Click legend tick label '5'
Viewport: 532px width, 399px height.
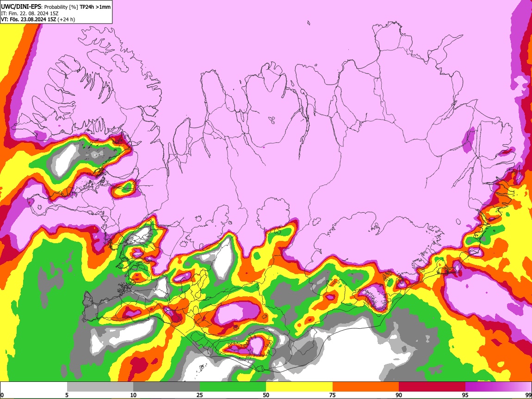pyautogui.click(x=67, y=395)
